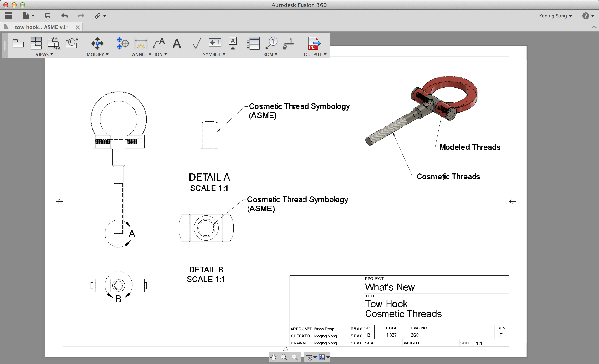
Task: Select the Leader text tool
Action: 159,43
